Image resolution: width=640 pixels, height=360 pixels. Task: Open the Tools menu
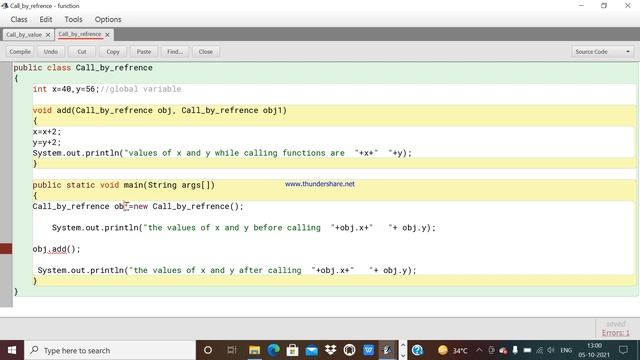click(x=73, y=19)
